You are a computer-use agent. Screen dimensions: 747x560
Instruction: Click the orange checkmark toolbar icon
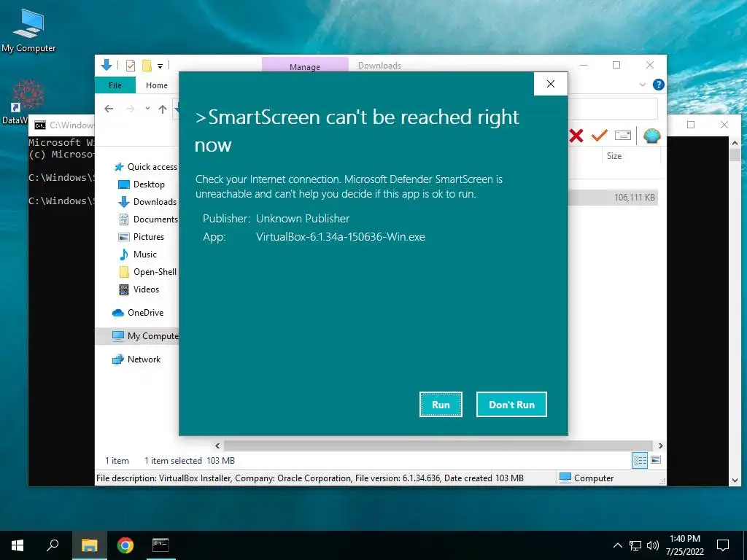(x=600, y=136)
